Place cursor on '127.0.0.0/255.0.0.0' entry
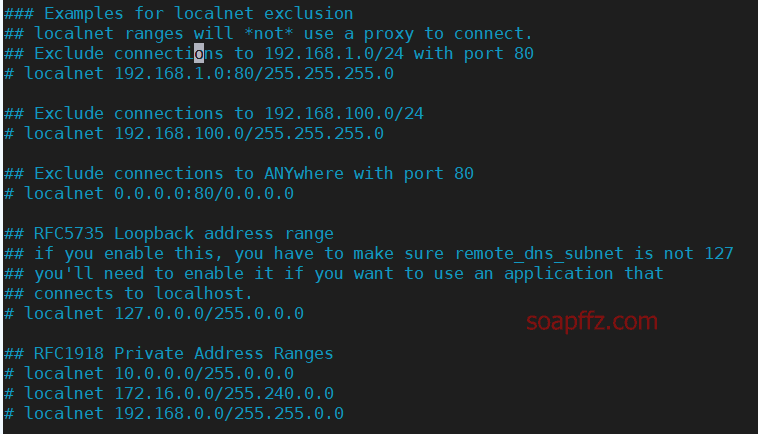The image size is (758, 434). 209,313
